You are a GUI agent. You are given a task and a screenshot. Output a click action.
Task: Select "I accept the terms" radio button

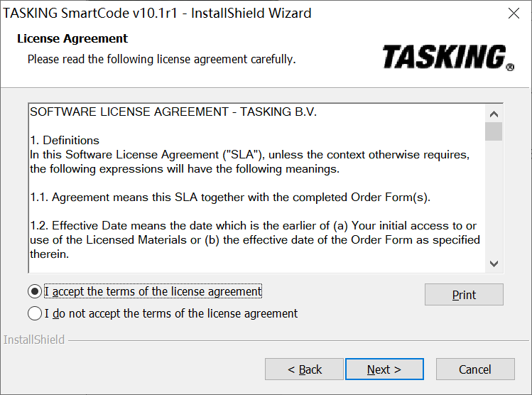pos(35,291)
